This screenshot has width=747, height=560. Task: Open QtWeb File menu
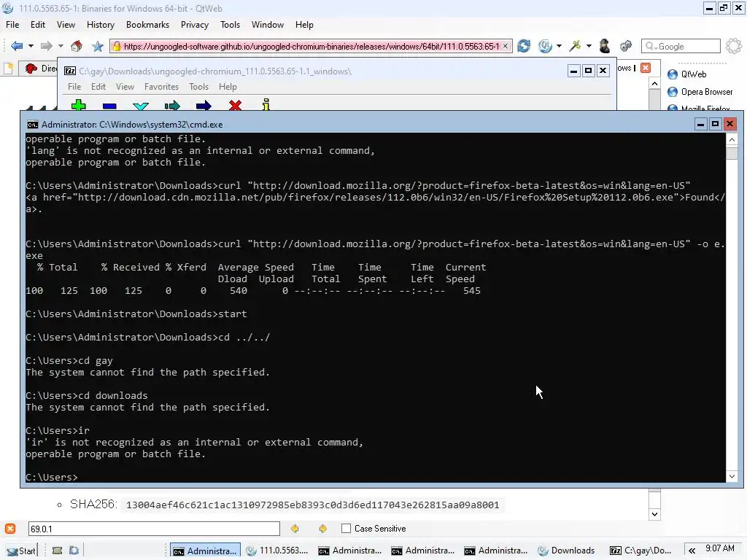point(12,25)
